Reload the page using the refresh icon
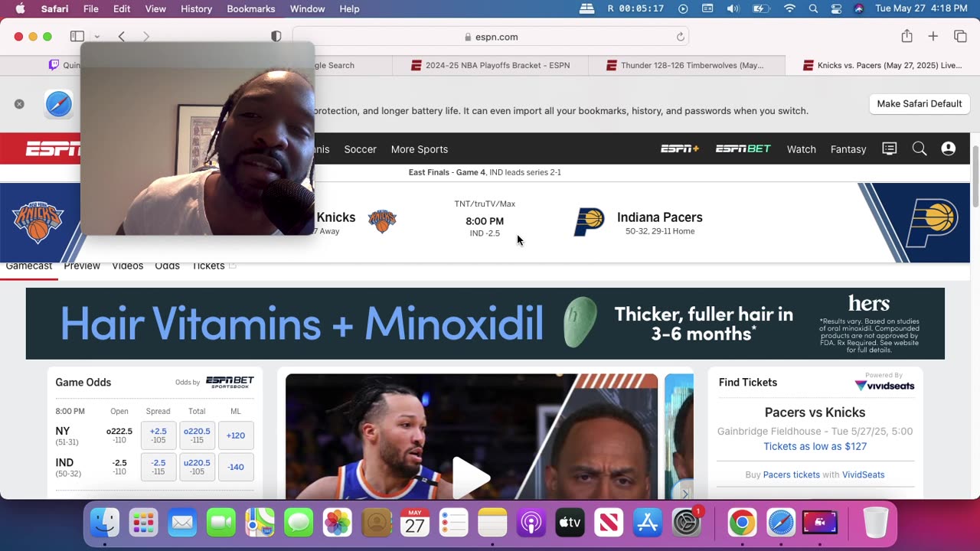This screenshot has height=551, width=980. (680, 37)
